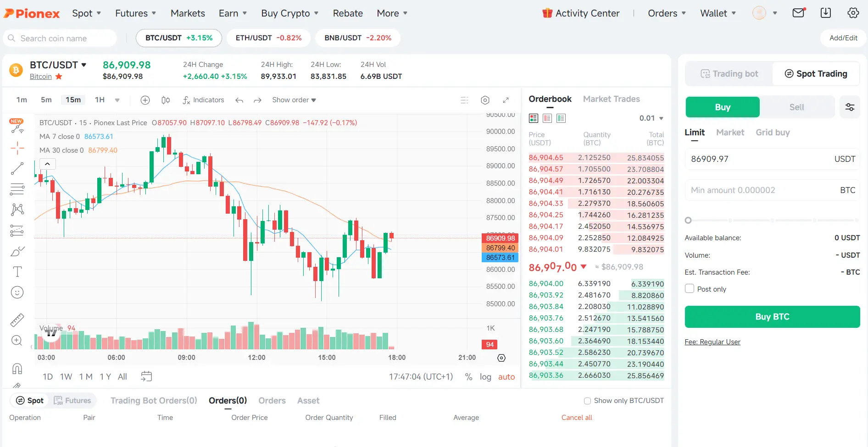Open the Fibonacci retracement lines tool
This screenshot has height=447, width=868.
click(x=17, y=189)
